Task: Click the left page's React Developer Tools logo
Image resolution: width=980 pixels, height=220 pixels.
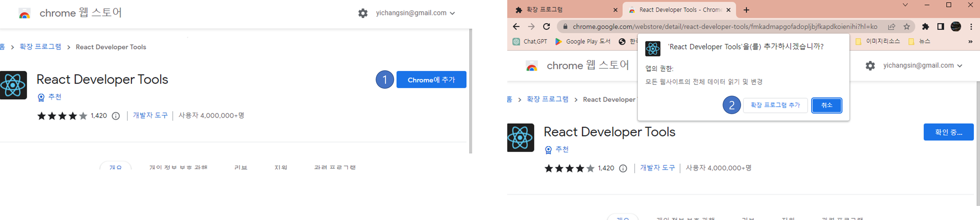Action: (x=13, y=85)
